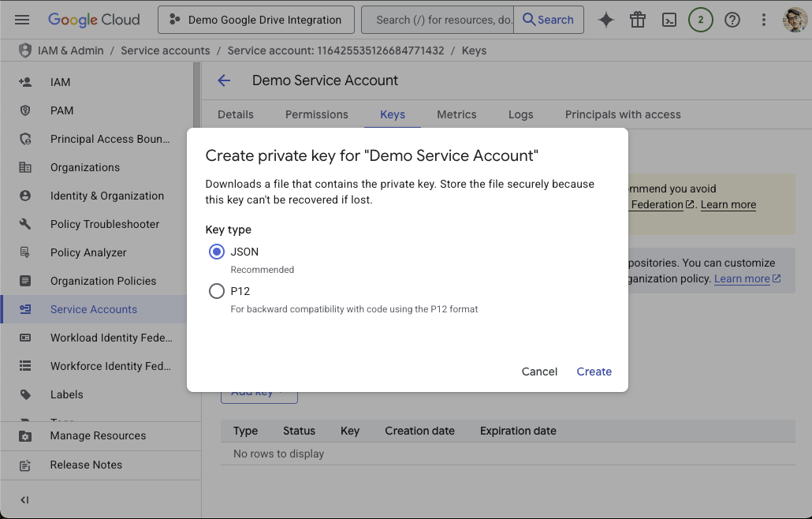Image resolution: width=812 pixels, height=519 pixels.
Task: Focus the search resources input field
Action: coord(438,20)
